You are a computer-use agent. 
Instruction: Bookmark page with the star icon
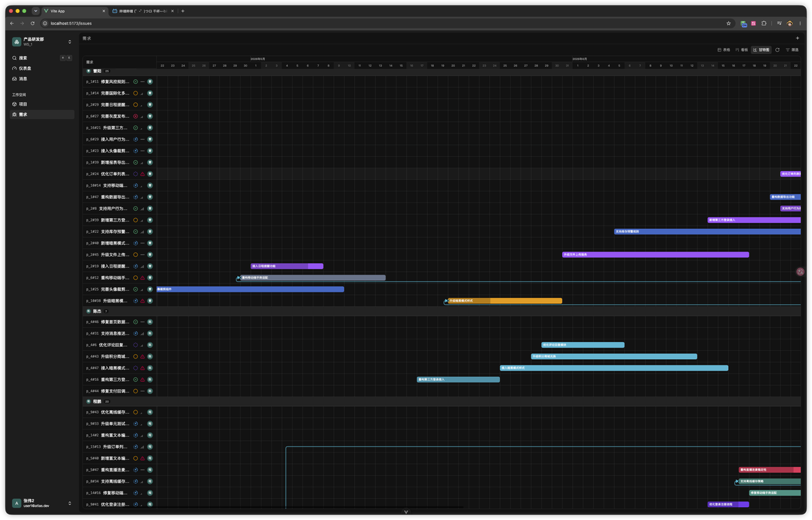click(x=729, y=23)
